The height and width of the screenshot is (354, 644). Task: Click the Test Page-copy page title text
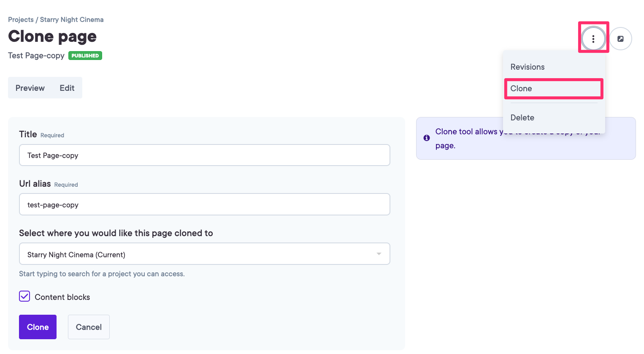coord(36,55)
